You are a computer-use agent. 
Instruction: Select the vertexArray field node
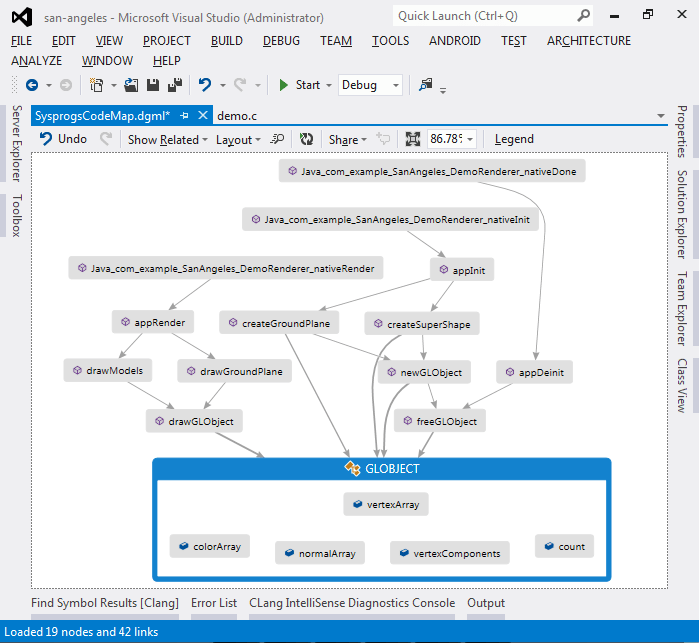click(386, 504)
